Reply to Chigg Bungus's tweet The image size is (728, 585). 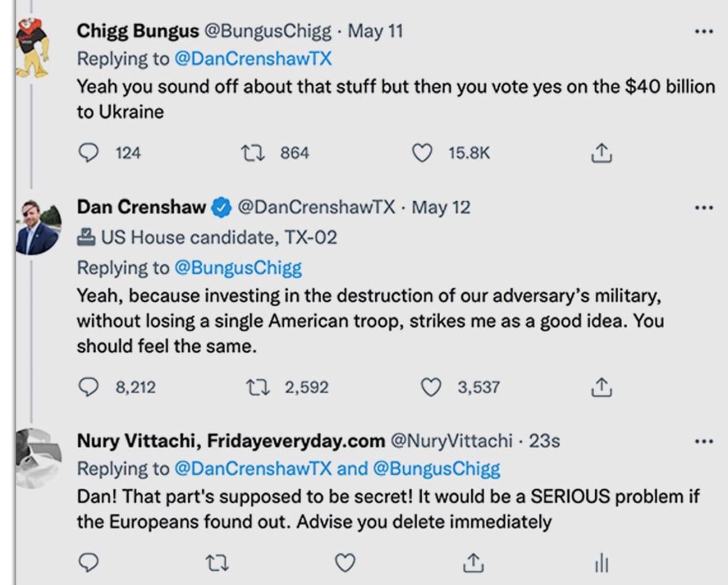tap(87, 153)
